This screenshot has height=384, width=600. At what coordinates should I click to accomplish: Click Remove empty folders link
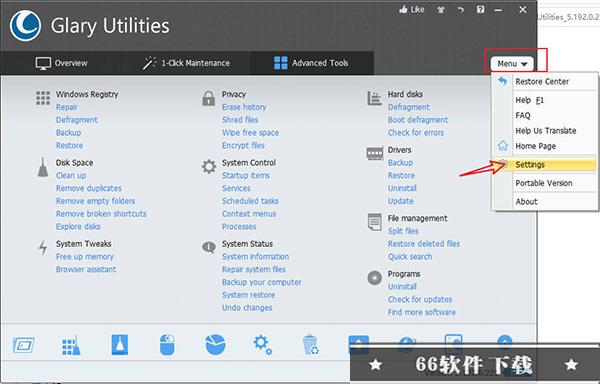[x=95, y=201]
